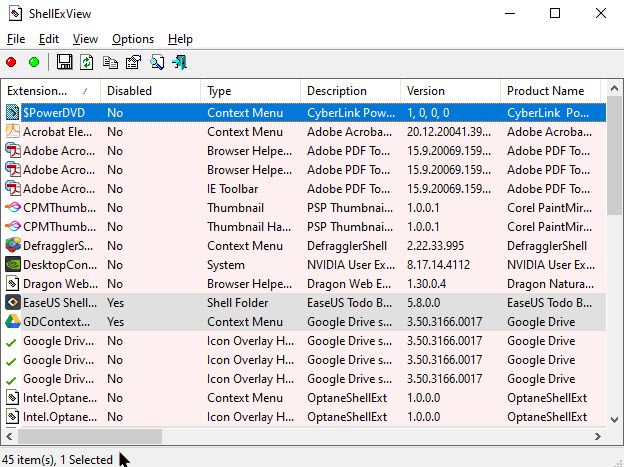The image size is (624, 467).
Task: Open the Edit menu
Action: point(49,39)
